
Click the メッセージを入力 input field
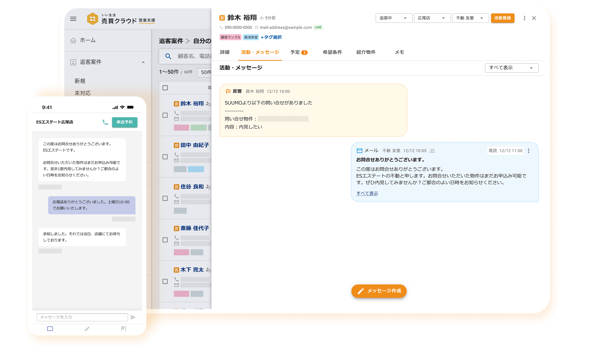tap(82, 317)
